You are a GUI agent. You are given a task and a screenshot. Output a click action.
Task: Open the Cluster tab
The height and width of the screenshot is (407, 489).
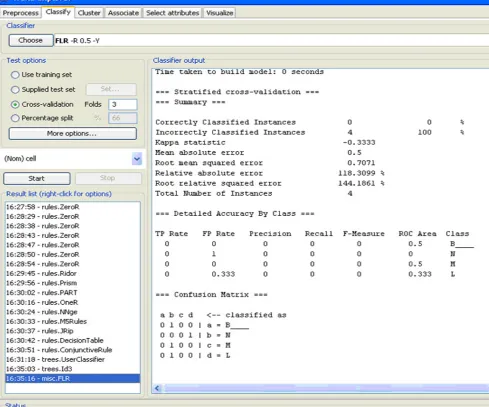point(89,13)
